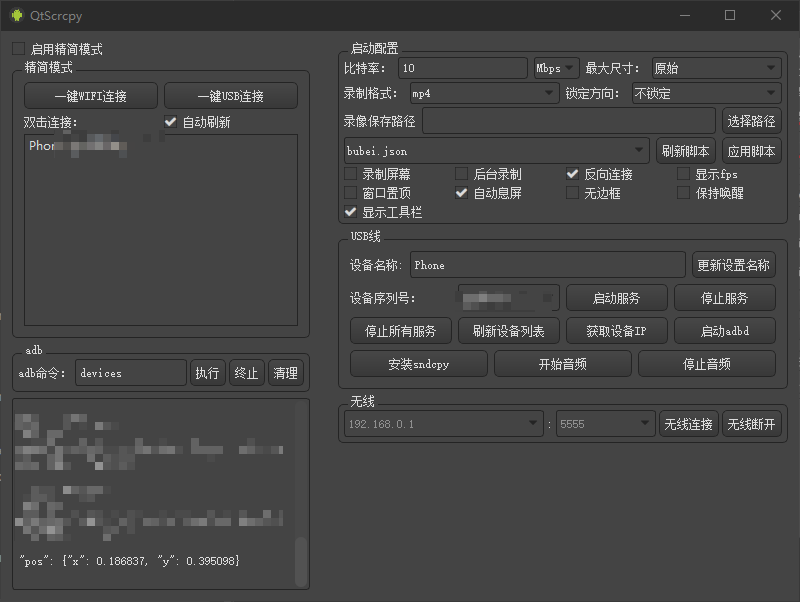The height and width of the screenshot is (602, 800).
Task: Enable the 启用精简模式 checkbox
Action: point(19,49)
